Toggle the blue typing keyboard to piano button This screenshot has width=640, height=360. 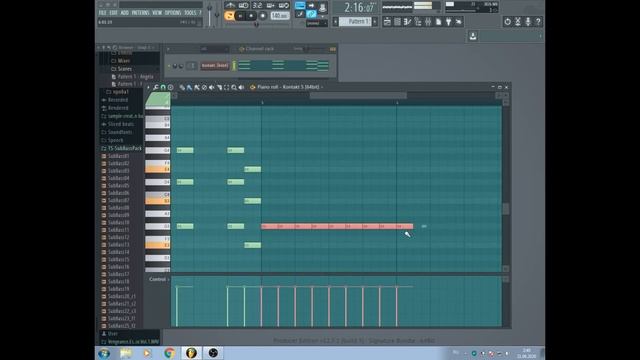[300, 5]
